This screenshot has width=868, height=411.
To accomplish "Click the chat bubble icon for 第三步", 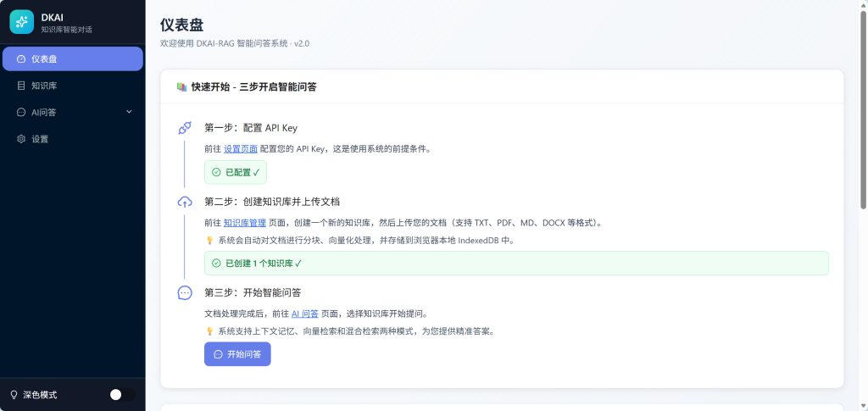I will point(184,292).
